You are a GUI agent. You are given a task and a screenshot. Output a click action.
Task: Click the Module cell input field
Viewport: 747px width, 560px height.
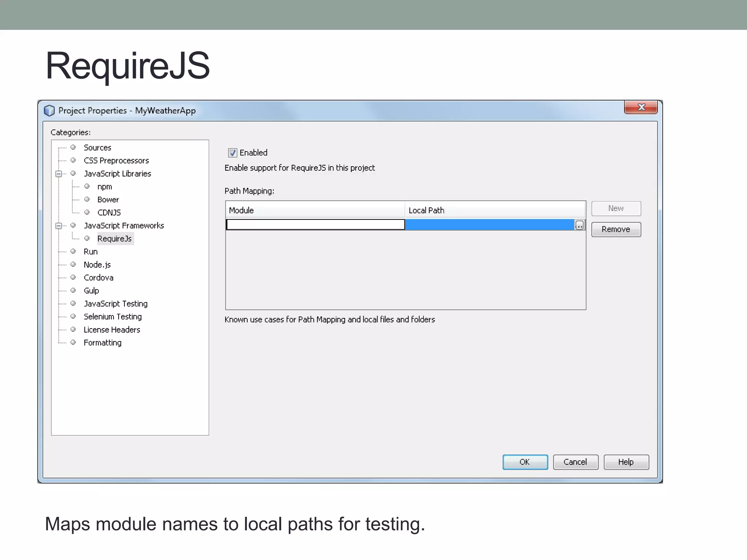316,225
